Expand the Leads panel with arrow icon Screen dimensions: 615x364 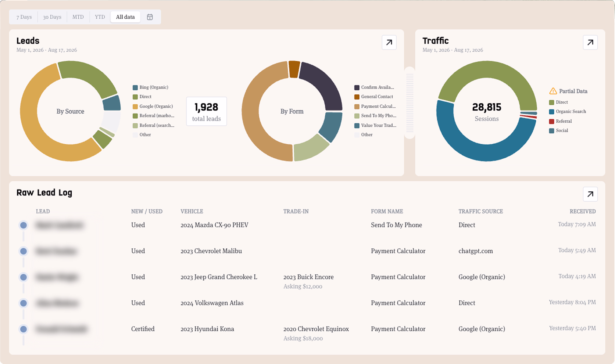389,43
